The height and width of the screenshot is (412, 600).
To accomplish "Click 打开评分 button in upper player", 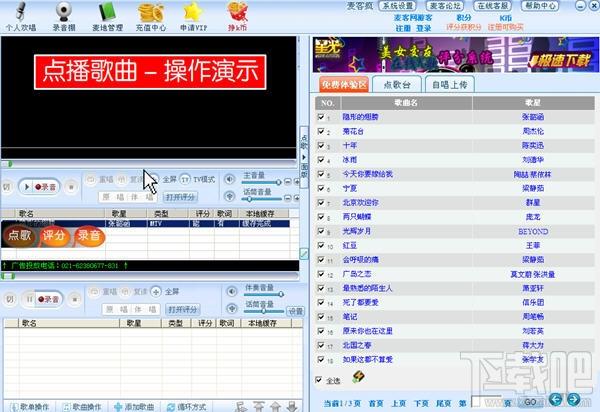I will point(180,197).
